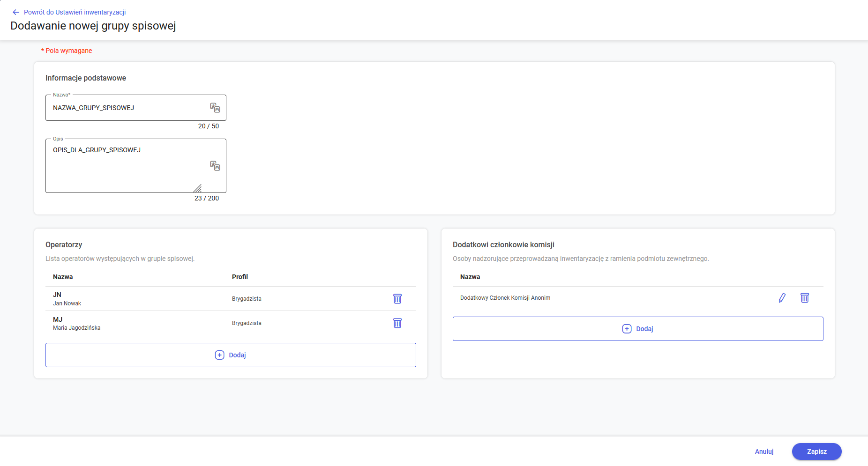868x466 pixels.
Task: Focus the Nazwa input field
Action: (127, 108)
